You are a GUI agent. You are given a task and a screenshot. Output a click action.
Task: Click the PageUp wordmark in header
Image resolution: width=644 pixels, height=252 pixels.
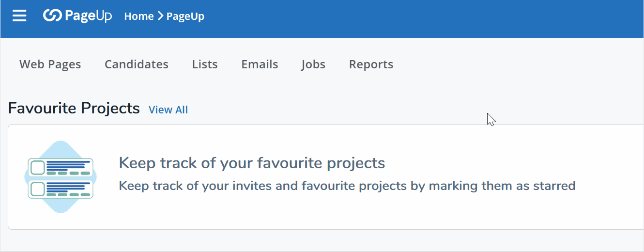tap(89, 16)
